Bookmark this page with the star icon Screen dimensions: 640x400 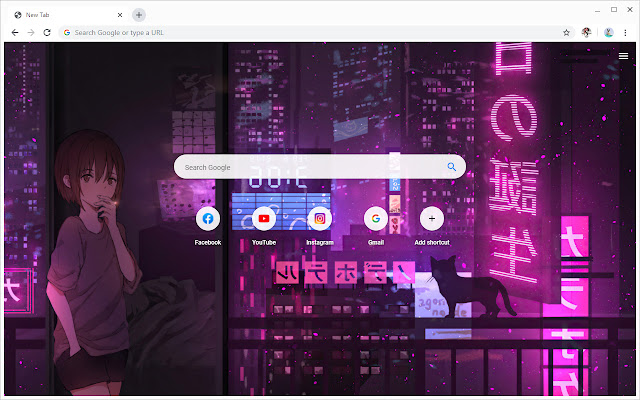(x=566, y=33)
